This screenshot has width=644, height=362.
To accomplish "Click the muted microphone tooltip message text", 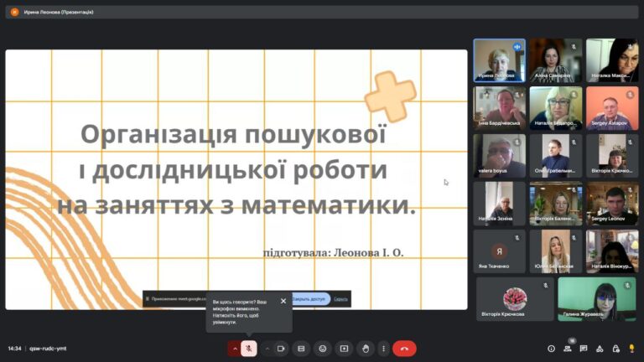I will tap(240, 312).
